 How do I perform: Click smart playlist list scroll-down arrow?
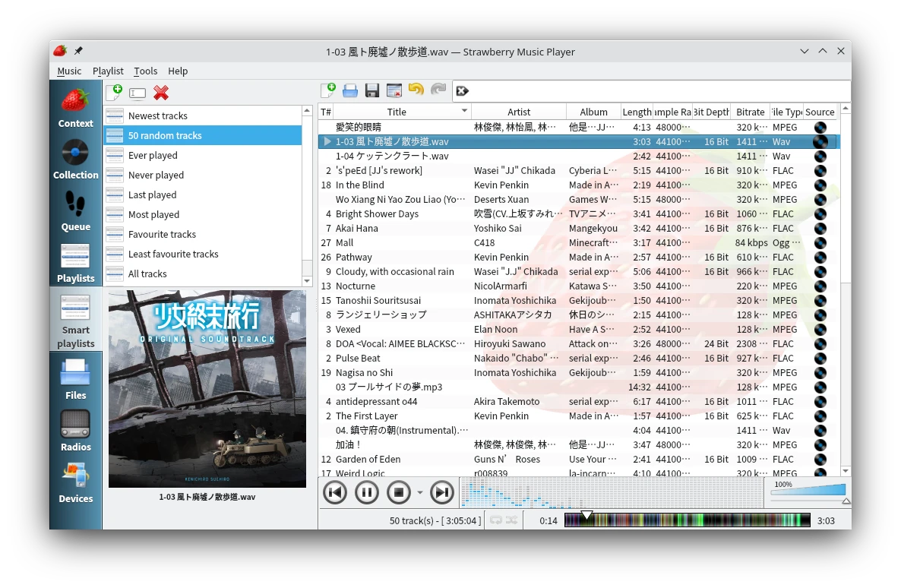tap(307, 280)
